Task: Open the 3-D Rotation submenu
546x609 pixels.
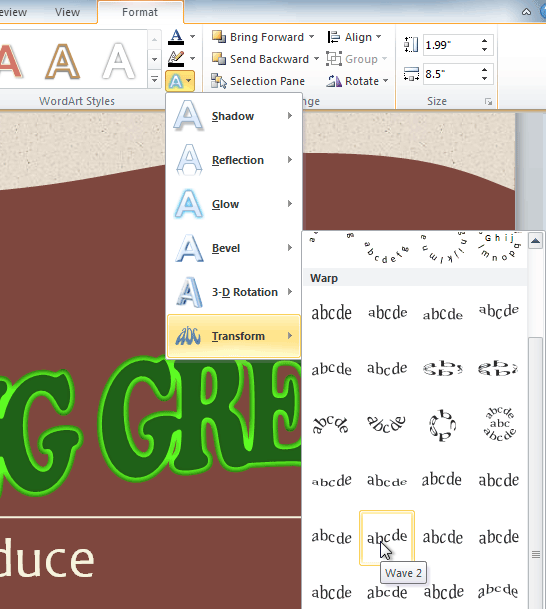Action: point(234,292)
